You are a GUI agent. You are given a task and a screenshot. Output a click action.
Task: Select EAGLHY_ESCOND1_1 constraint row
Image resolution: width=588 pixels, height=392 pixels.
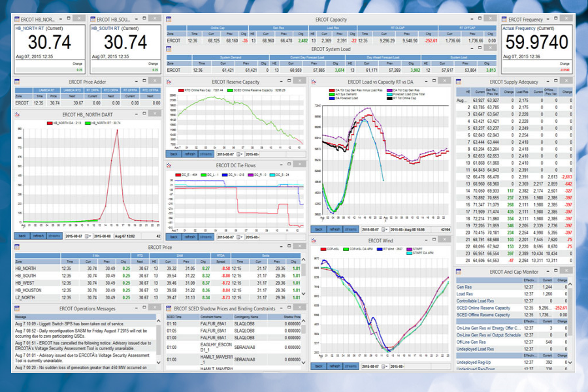click(x=234, y=347)
